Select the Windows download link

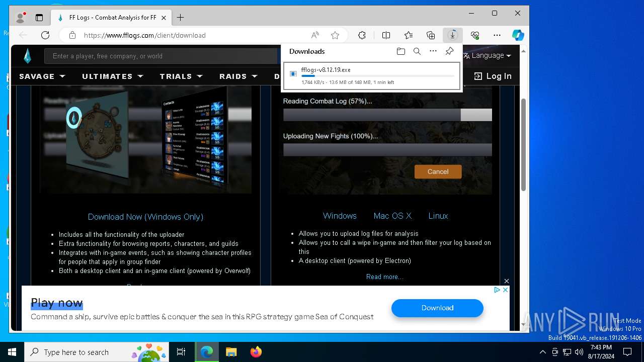(340, 216)
